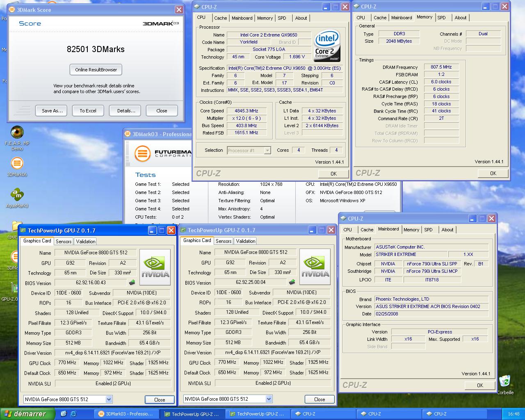Click the Multiplier value x 12.0 ( 6 - 9 )
Screen dimensions: 525x420
(x=246, y=118)
